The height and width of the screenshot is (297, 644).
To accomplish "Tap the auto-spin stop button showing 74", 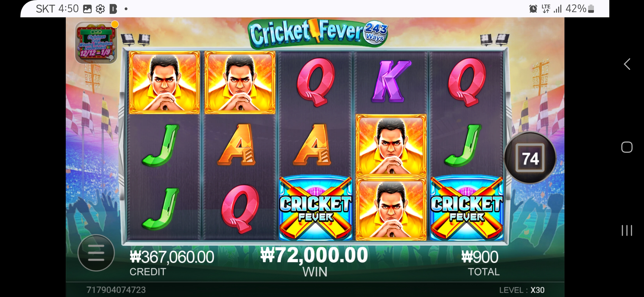I will coord(530,158).
